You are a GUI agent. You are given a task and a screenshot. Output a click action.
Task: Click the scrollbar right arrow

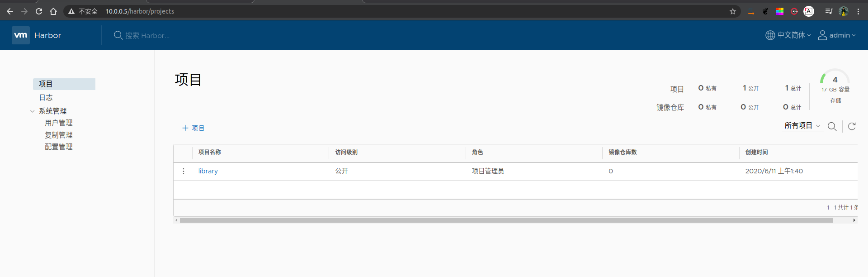tap(854, 220)
